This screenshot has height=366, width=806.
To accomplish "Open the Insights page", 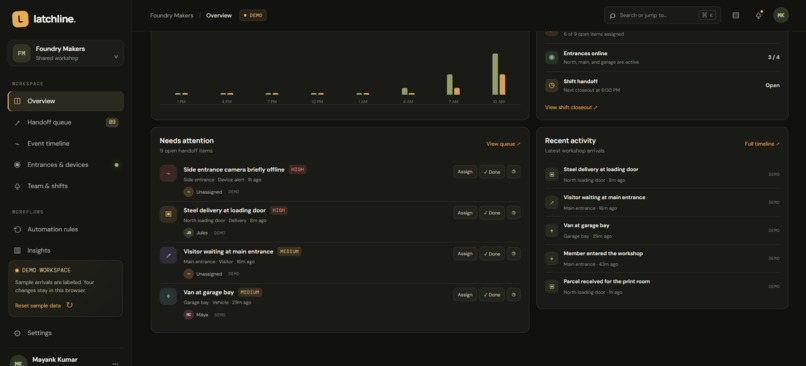I will (66, 250).
